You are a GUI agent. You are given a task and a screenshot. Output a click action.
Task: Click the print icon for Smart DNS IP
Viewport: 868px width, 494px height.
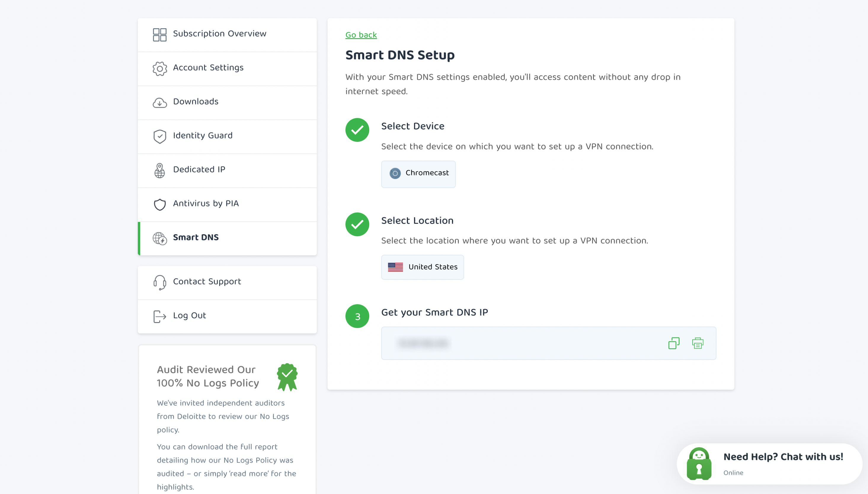pyautogui.click(x=698, y=343)
